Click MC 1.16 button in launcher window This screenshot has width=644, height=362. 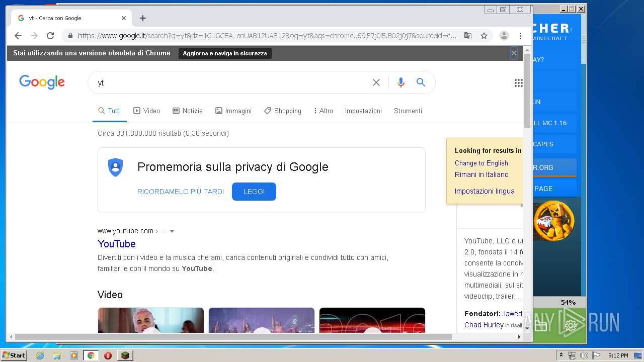(x=553, y=123)
